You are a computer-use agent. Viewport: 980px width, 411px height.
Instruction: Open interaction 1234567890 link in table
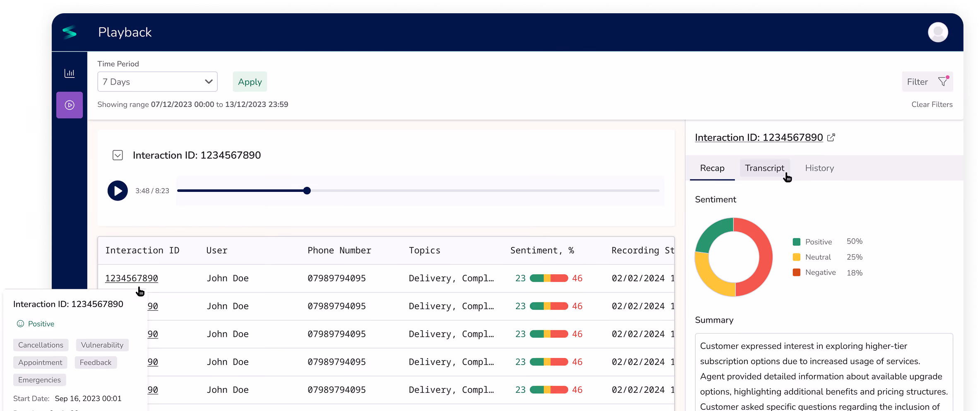click(x=132, y=278)
